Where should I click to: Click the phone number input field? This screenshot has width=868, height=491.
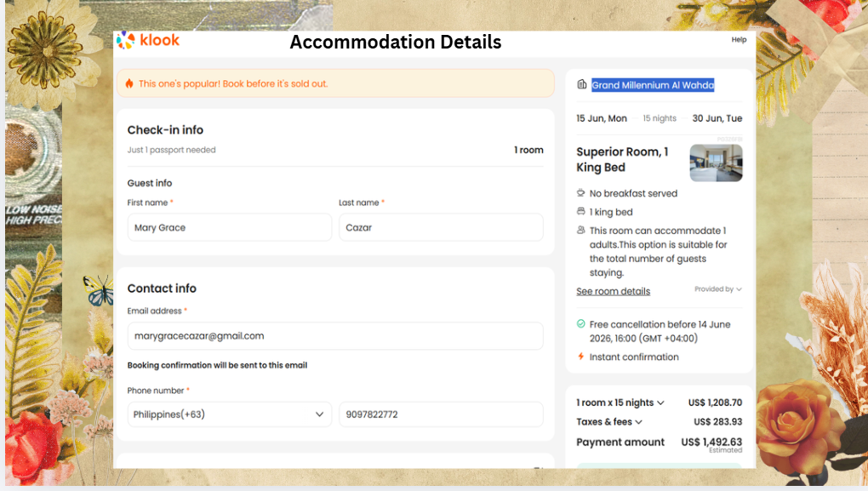(x=441, y=414)
